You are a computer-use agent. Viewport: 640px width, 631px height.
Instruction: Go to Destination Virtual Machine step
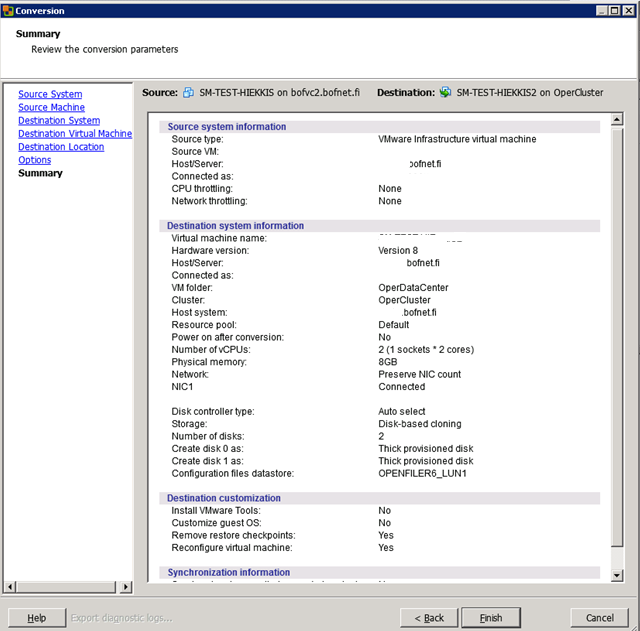coord(75,133)
